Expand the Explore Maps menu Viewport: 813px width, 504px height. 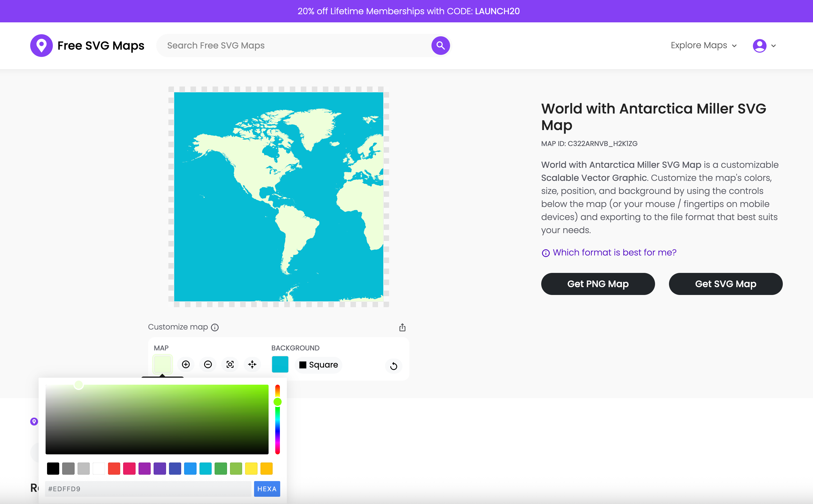coord(703,45)
